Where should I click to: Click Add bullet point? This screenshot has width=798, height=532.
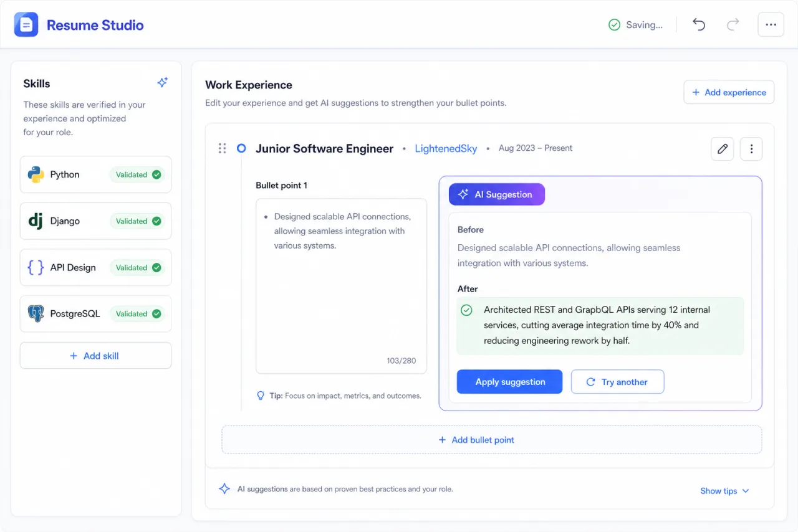492,440
